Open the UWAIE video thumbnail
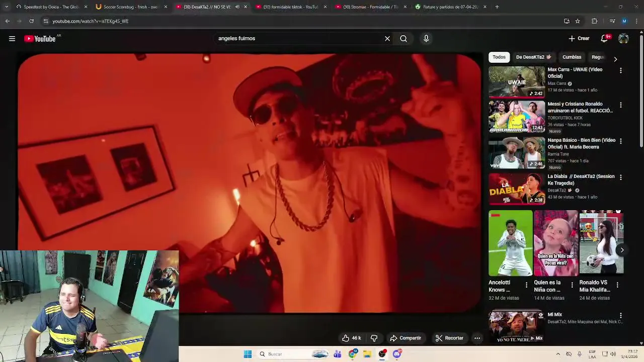 (x=517, y=82)
